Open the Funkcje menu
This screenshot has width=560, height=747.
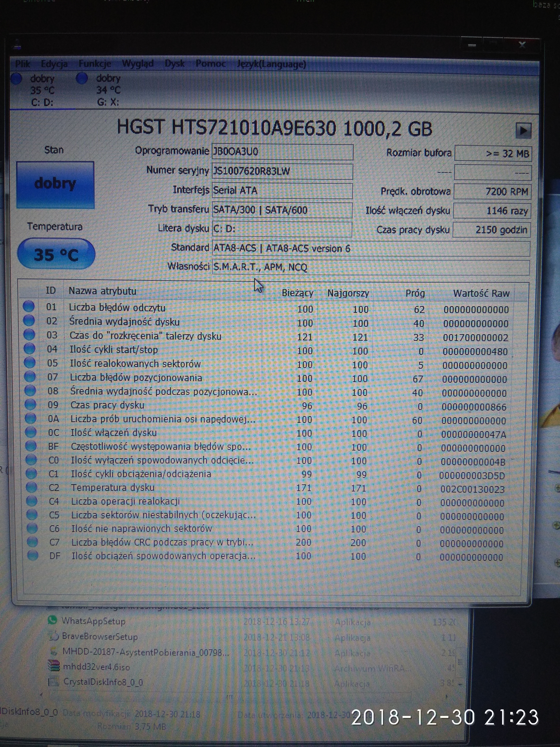pos(95,64)
